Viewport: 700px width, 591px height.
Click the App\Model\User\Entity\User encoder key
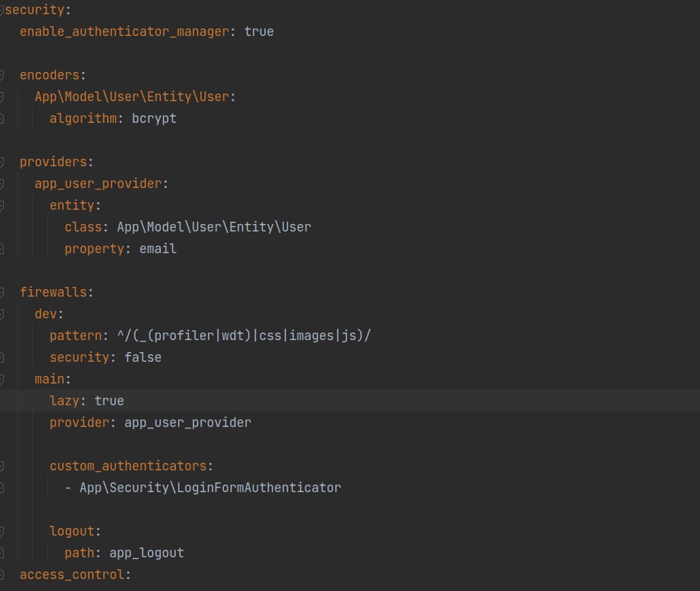(x=132, y=97)
